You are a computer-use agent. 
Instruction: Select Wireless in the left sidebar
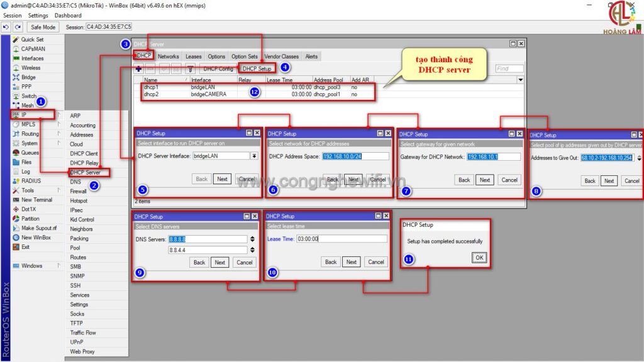30,68
